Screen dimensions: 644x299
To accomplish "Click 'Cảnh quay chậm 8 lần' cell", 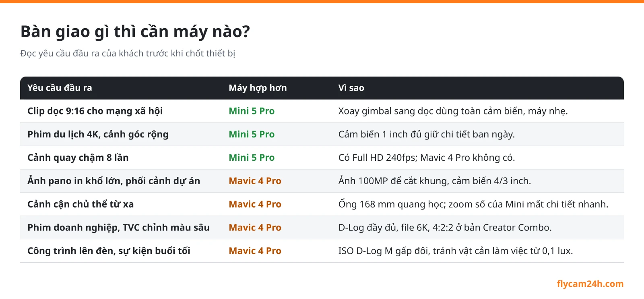I will (78, 158).
